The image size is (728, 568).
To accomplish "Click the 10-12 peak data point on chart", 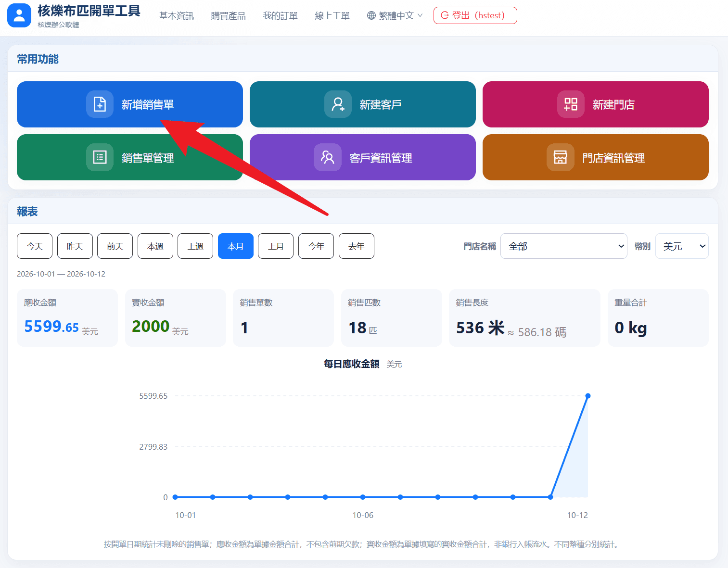I will click(x=588, y=396).
